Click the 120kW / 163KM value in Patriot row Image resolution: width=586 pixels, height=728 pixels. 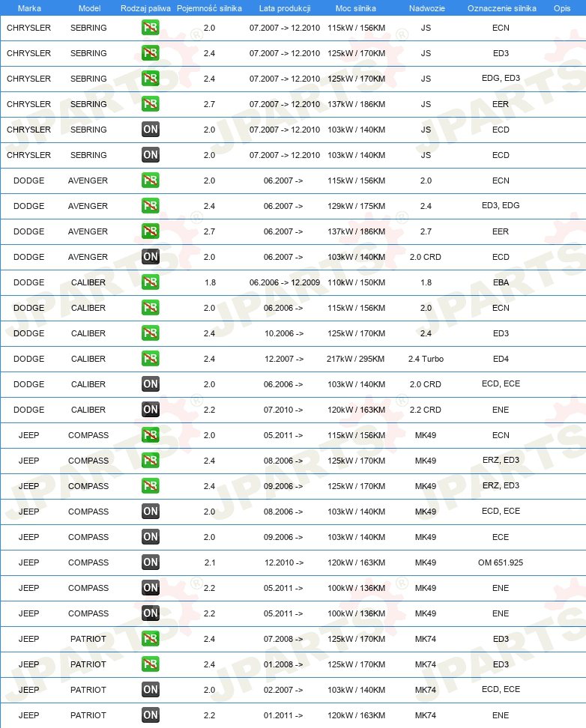pos(356,715)
